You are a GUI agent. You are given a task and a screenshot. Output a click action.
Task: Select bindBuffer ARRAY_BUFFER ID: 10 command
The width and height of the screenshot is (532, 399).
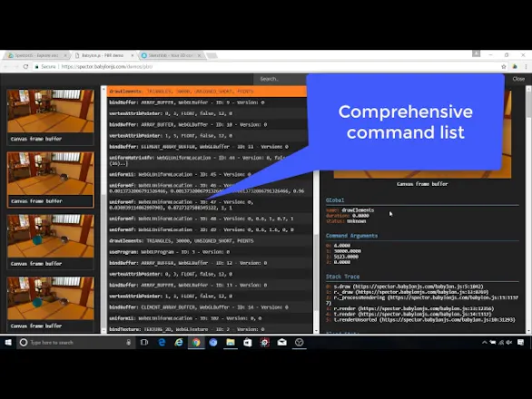pyautogui.click(x=207, y=125)
